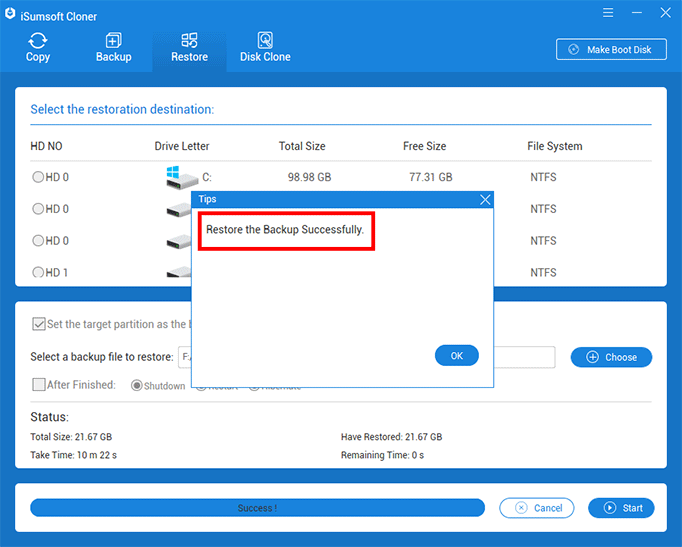Screen dimensions: 682x547
Task: Click the Choose button
Action: pos(611,357)
